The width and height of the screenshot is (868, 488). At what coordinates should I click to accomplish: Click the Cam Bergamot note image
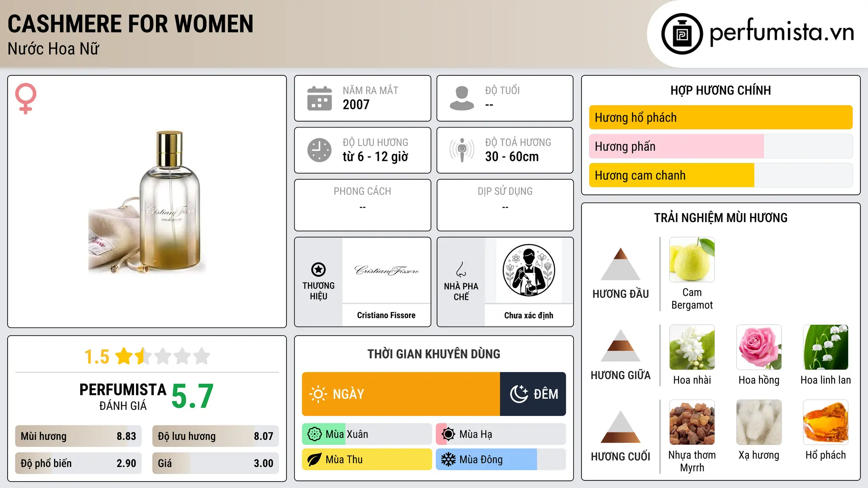click(x=692, y=260)
